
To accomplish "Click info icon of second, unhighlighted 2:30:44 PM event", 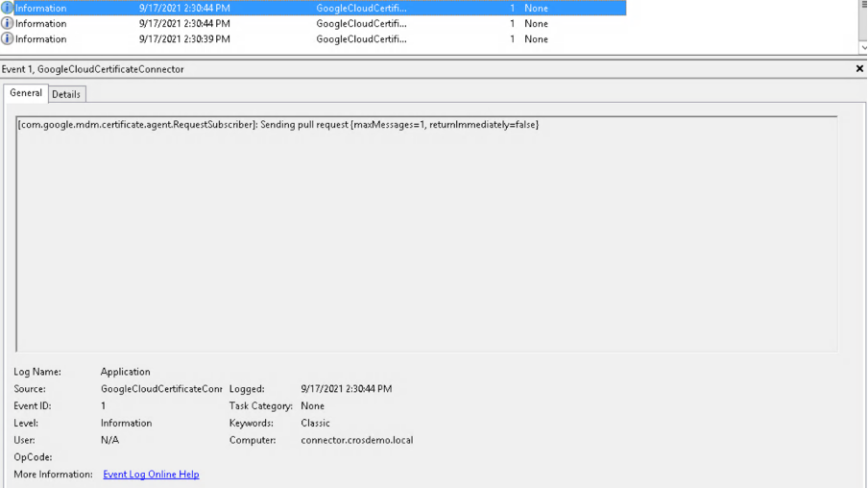I will tap(8, 24).
